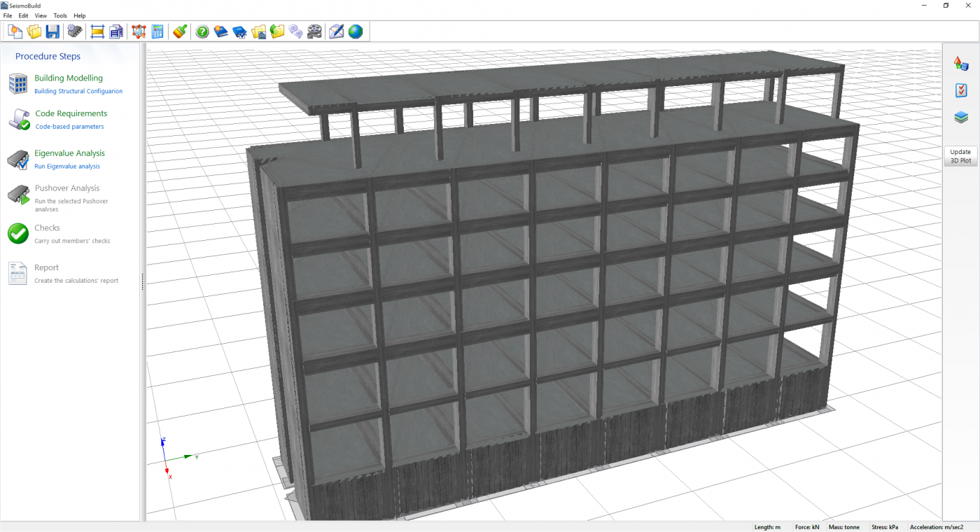This screenshot has height=532, width=980.
Task: Click the Code-based parameters link
Action: pos(69,127)
